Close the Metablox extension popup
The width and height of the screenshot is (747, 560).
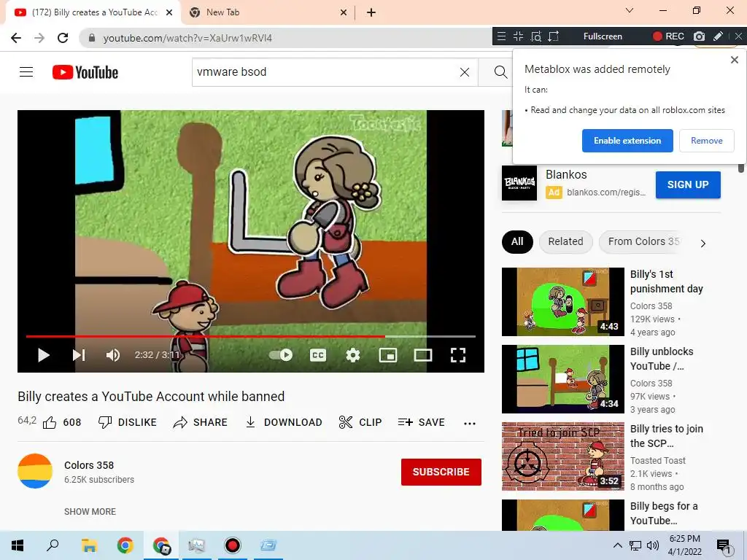[x=734, y=60]
